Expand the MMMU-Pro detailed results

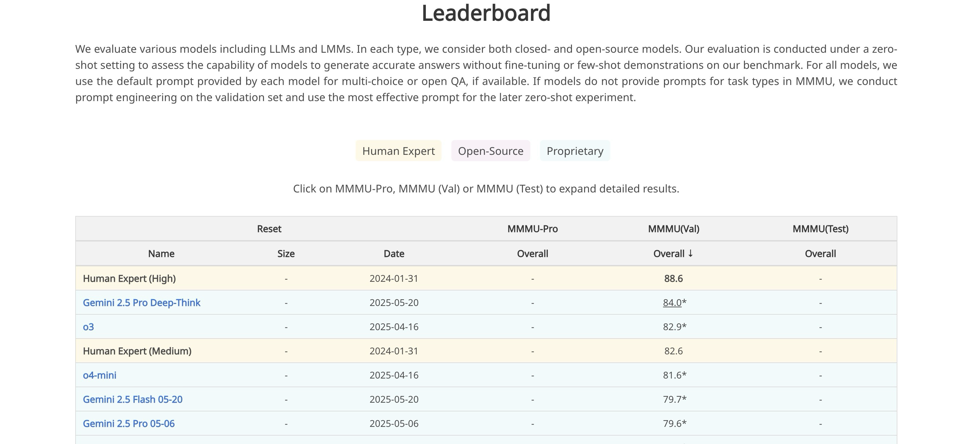[532, 229]
